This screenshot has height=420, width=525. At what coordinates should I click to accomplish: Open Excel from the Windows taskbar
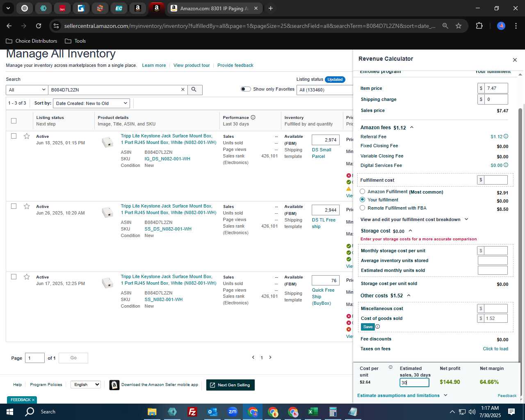coord(313,412)
